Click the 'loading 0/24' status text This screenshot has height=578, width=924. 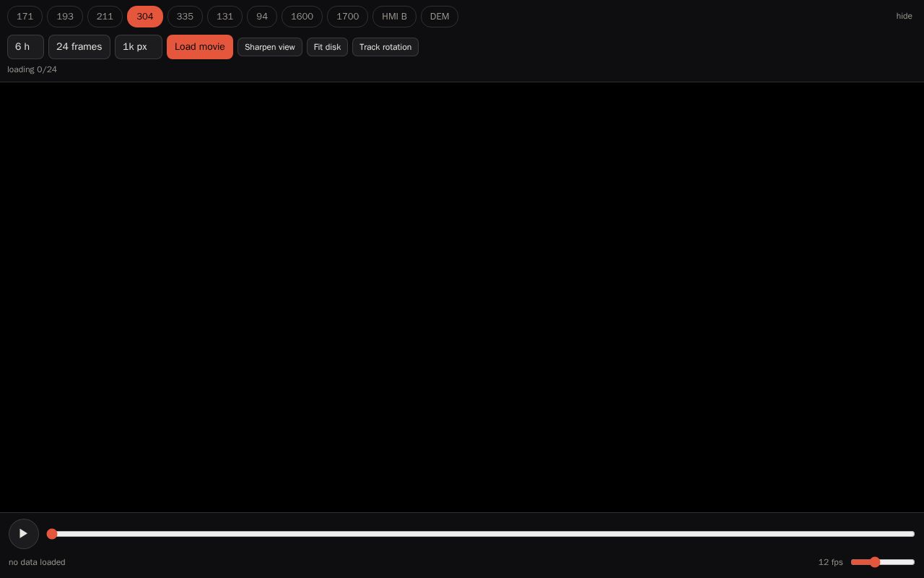32,69
